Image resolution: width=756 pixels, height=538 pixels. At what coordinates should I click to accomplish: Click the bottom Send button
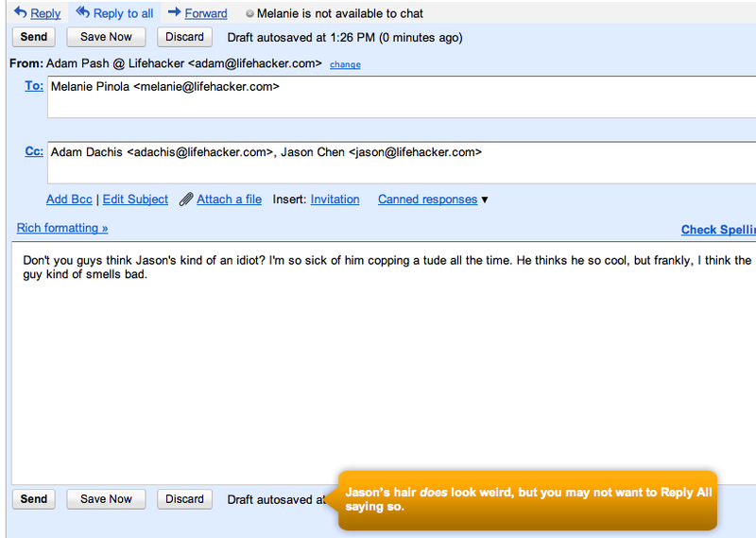34,499
